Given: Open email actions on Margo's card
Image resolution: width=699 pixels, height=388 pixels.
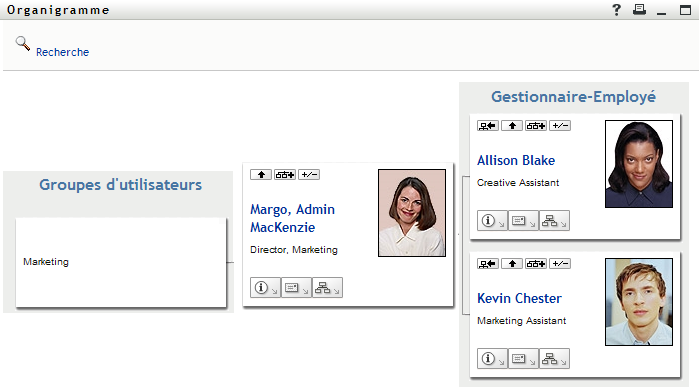Looking at the screenshot, I should click(296, 288).
